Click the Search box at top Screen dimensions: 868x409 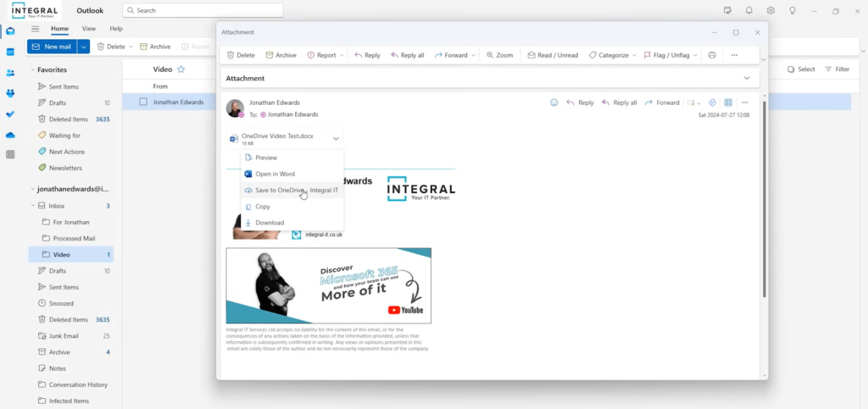point(203,10)
